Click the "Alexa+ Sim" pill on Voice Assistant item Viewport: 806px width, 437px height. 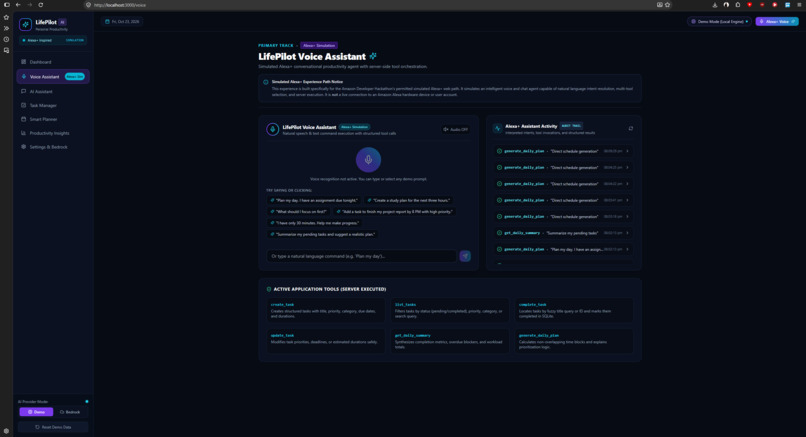pyautogui.click(x=75, y=77)
